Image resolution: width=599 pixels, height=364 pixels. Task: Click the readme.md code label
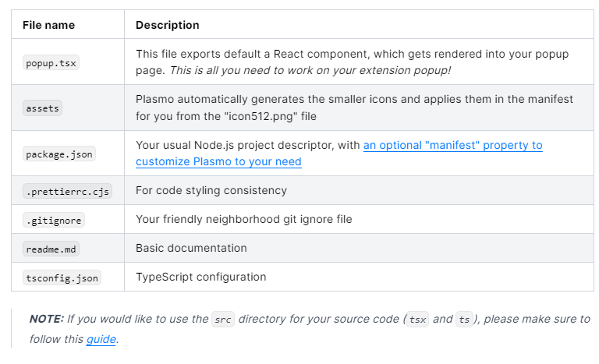51,249
